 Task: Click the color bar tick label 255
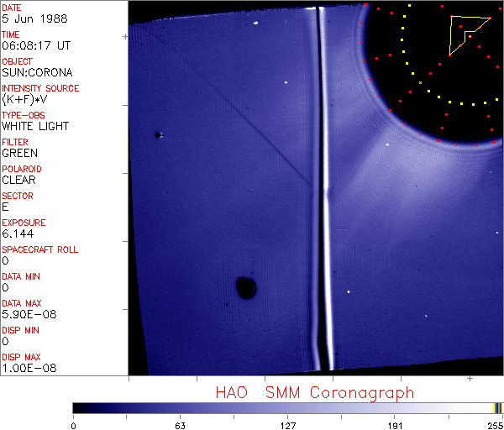[496, 426]
